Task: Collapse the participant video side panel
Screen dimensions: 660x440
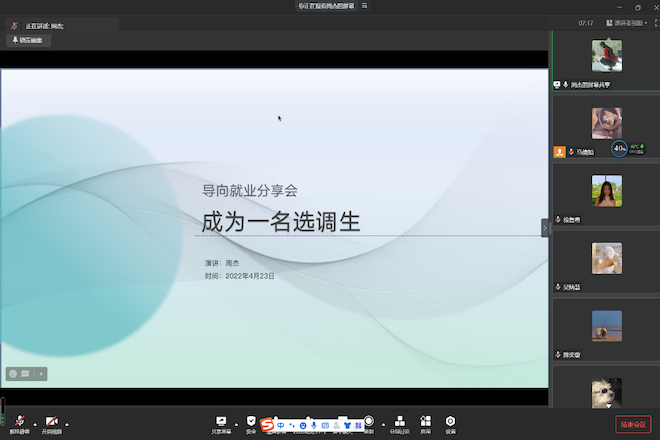Action: tap(545, 228)
